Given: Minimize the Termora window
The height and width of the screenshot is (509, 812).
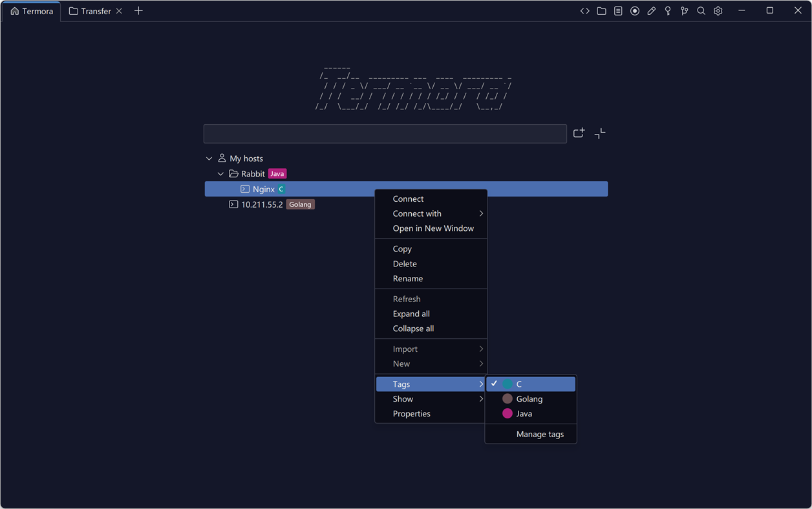Looking at the screenshot, I should (x=742, y=11).
